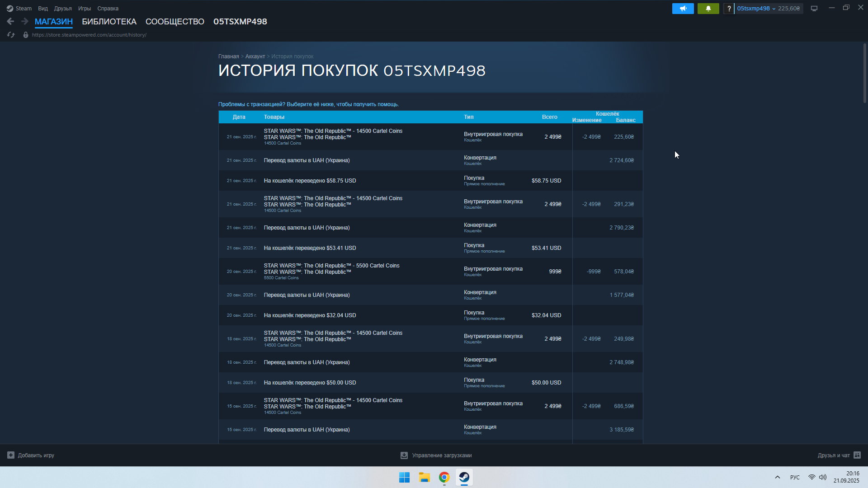The height and width of the screenshot is (488, 868).
Task: Click the Товары column header
Action: click(x=274, y=117)
